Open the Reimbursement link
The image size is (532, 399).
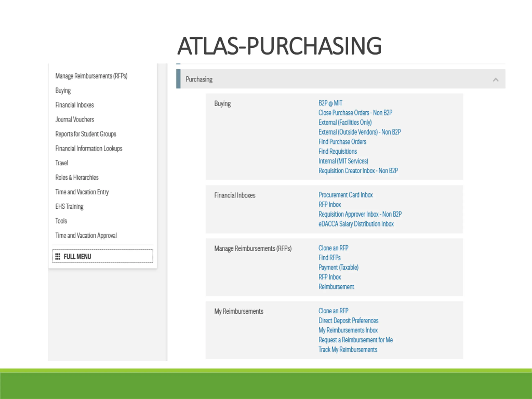pos(336,287)
